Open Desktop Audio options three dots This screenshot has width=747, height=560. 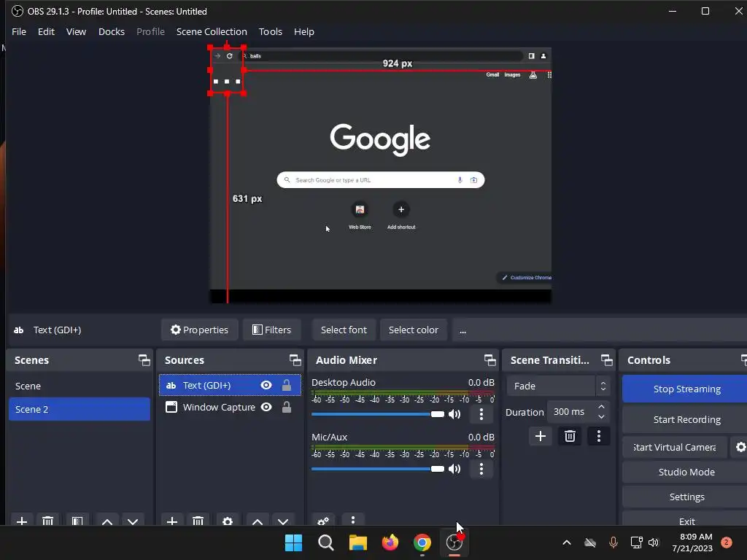tap(481, 414)
